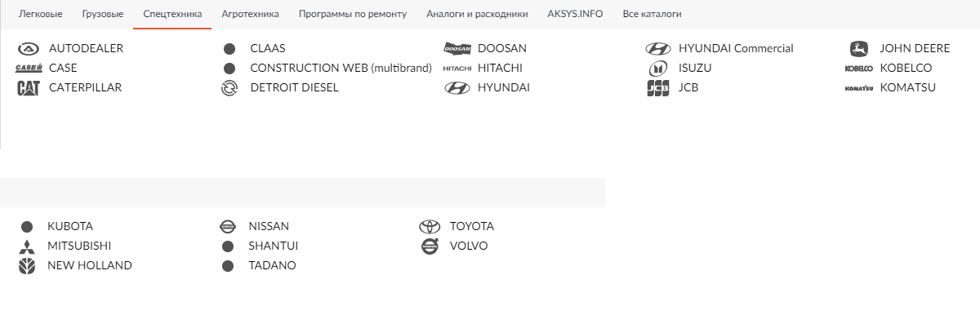Click the Isuzu logo icon

coord(657,69)
